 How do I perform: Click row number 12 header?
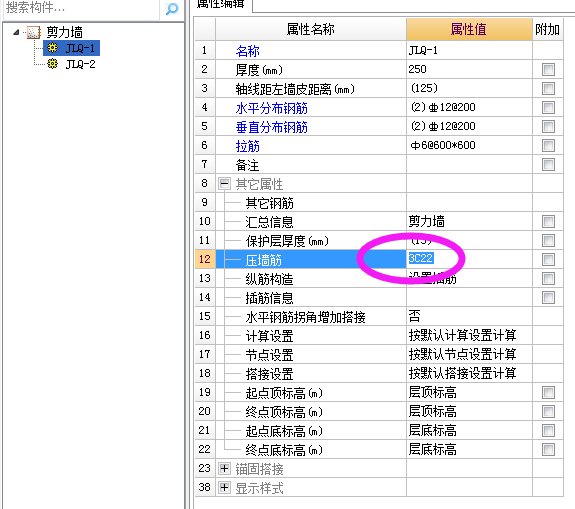click(205, 259)
